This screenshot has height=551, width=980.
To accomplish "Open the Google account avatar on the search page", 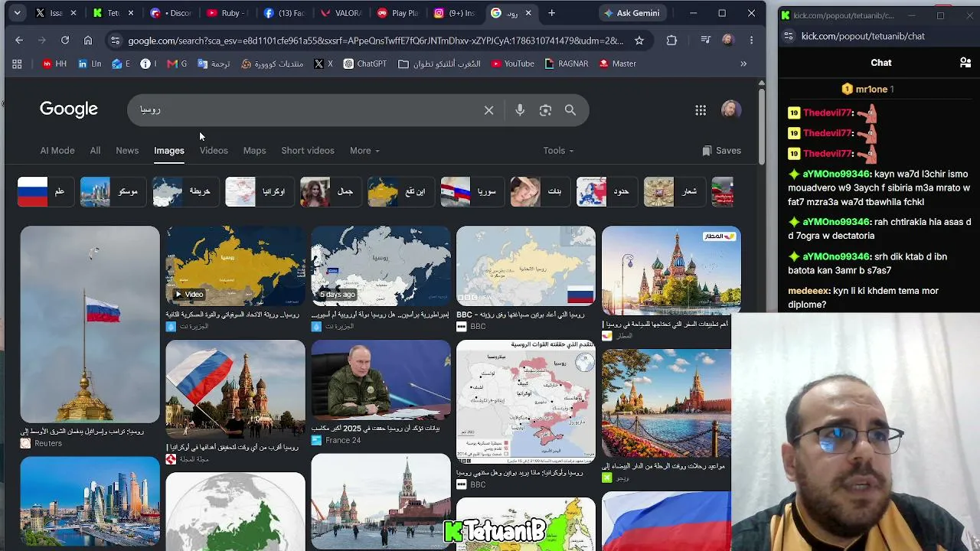I will pyautogui.click(x=731, y=109).
